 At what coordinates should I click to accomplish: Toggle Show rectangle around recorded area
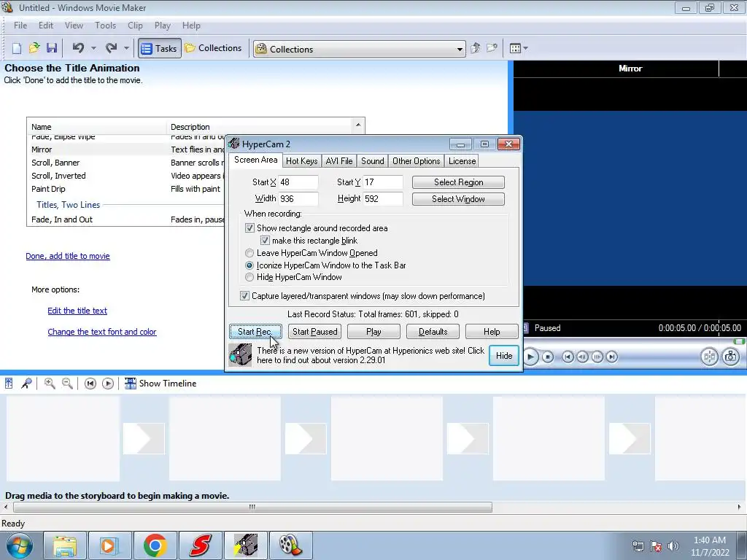[x=249, y=228]
